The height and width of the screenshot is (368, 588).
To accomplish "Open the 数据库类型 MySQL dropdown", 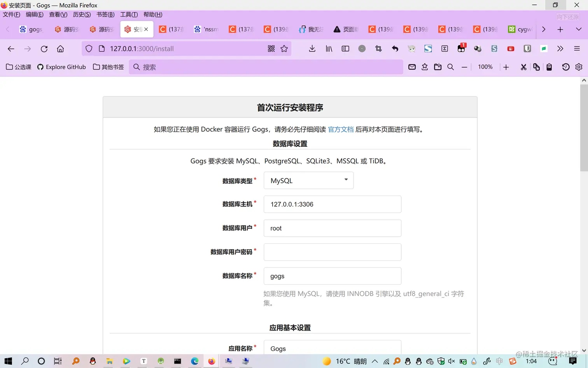I will point(308,180).
